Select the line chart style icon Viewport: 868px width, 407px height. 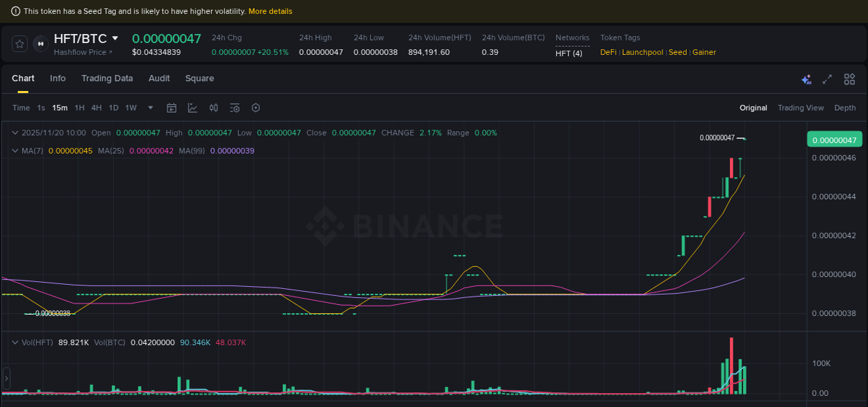click(x=191, y=108)
